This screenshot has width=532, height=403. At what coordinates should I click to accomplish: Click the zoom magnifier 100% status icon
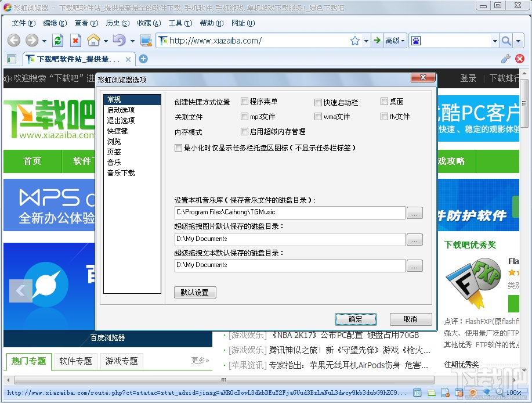[x=500, y=393]
